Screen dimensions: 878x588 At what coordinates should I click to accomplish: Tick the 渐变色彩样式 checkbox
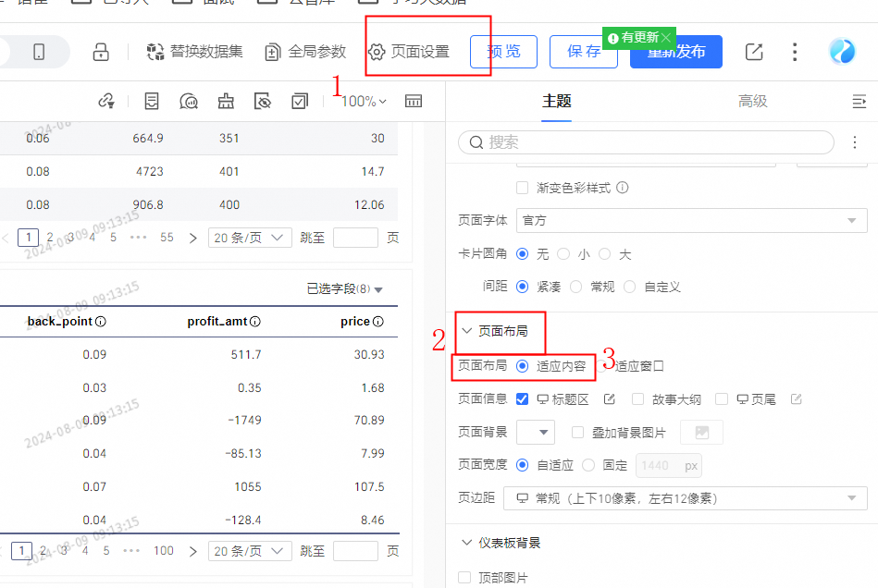(523, 188)
